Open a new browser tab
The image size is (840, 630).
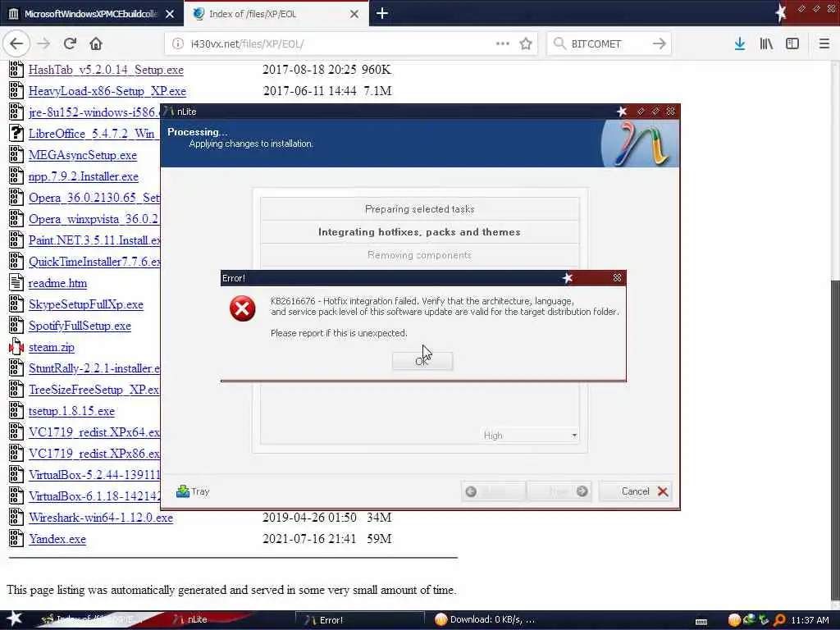click(x=382, y=13)
